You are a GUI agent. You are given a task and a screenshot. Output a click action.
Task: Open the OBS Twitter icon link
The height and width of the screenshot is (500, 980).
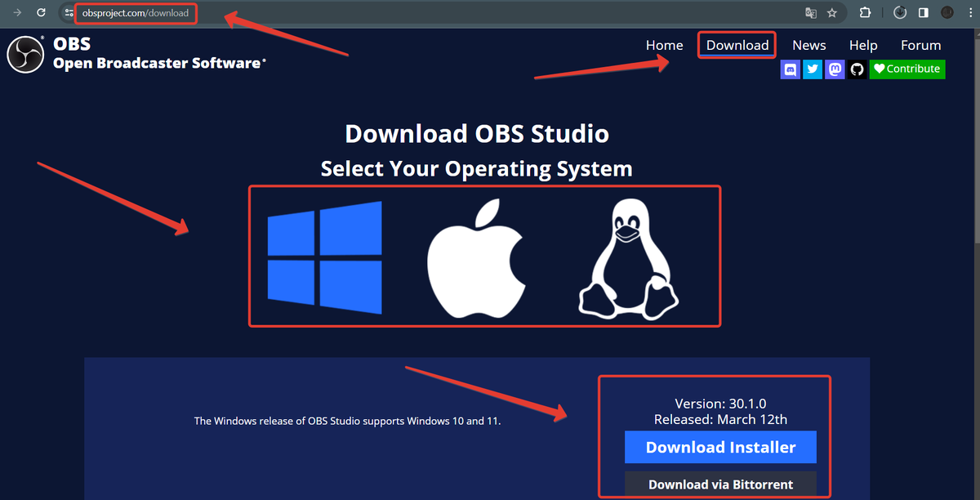[x=813, y=69]
